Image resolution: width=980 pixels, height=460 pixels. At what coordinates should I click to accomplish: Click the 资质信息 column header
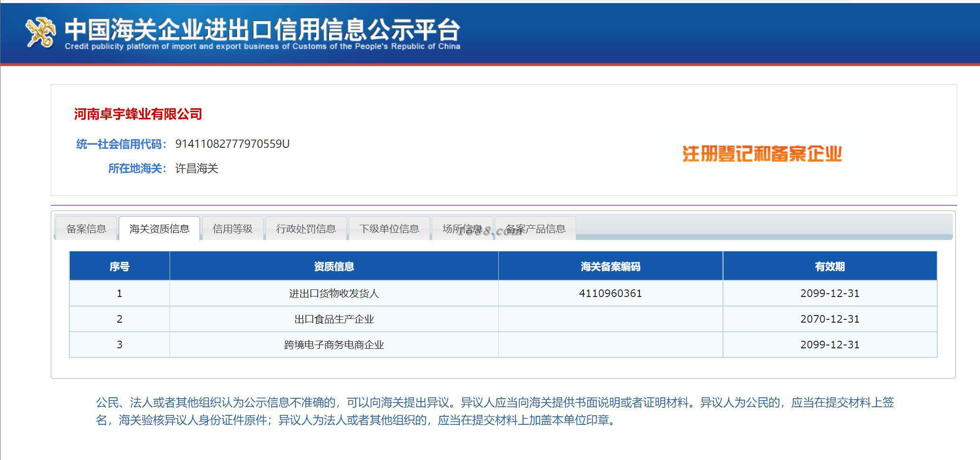334,266
